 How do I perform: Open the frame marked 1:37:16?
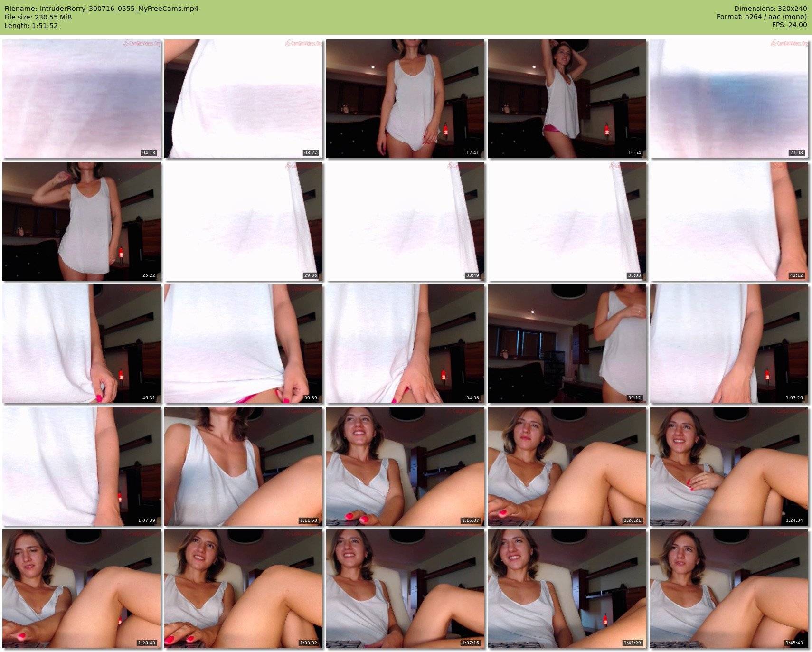coord(405,589)
